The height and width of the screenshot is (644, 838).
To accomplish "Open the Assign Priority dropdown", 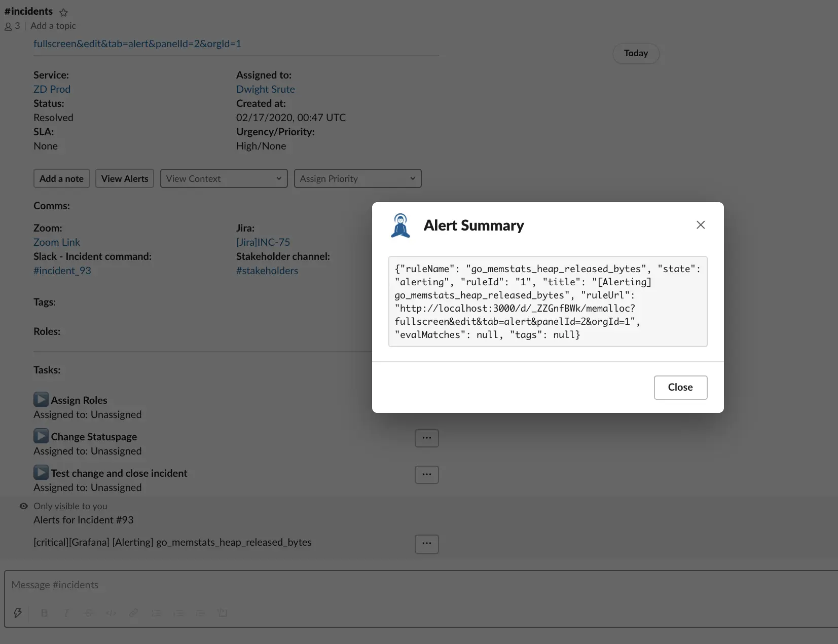I will (x=357, y=178).
